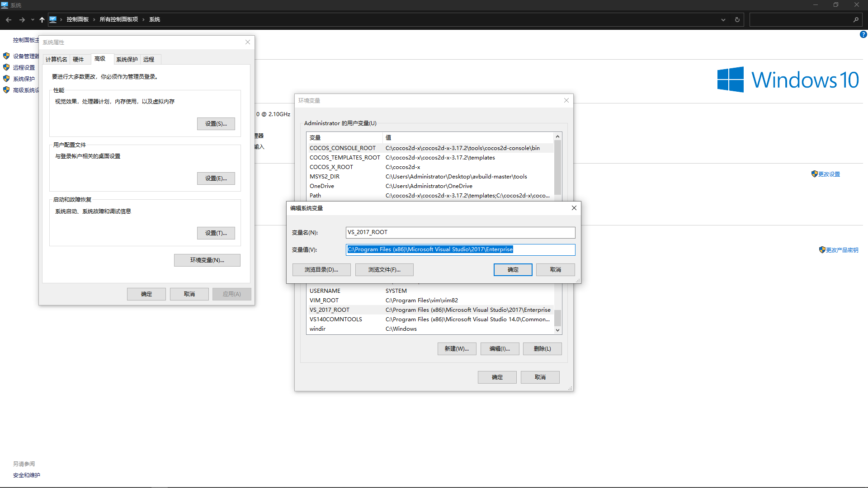Screen dimensions: 868x488
Task: Select COCOS_TEMPLATES_ROOT user variable row
Action: [430, 157]
